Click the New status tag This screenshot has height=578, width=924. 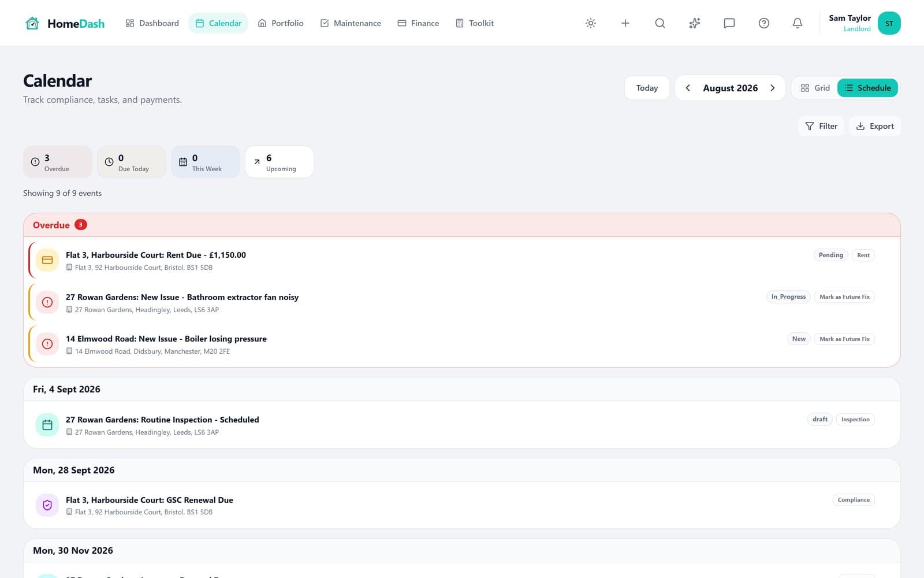click(x=799, y=339)
